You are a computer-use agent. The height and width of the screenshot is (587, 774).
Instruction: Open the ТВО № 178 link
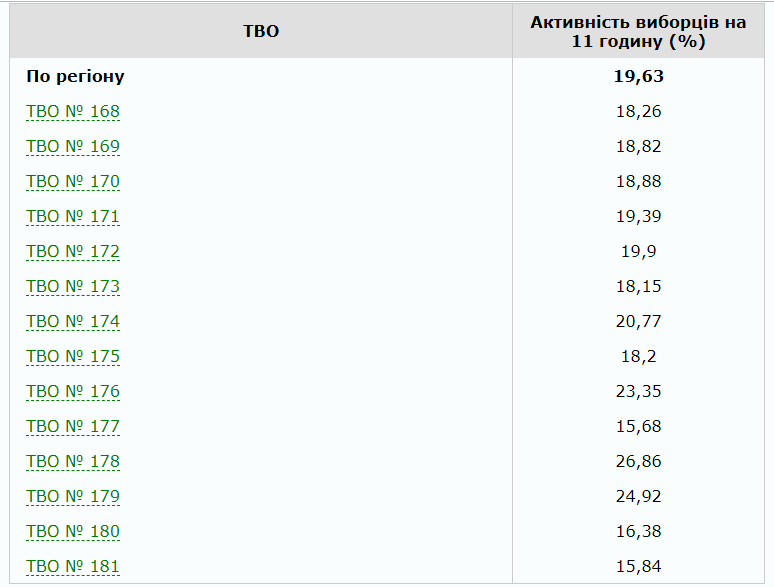(x=73, y=462)
